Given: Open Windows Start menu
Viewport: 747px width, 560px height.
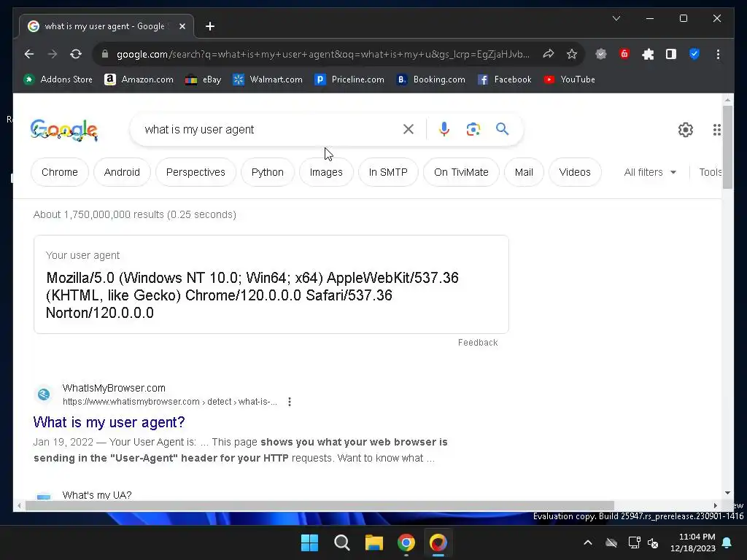Looking at the screenshot, I should click(309, 542).
